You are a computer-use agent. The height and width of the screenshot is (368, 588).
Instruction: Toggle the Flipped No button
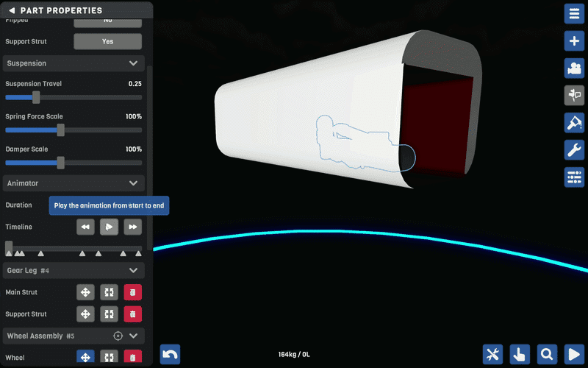tap(107, 23)
